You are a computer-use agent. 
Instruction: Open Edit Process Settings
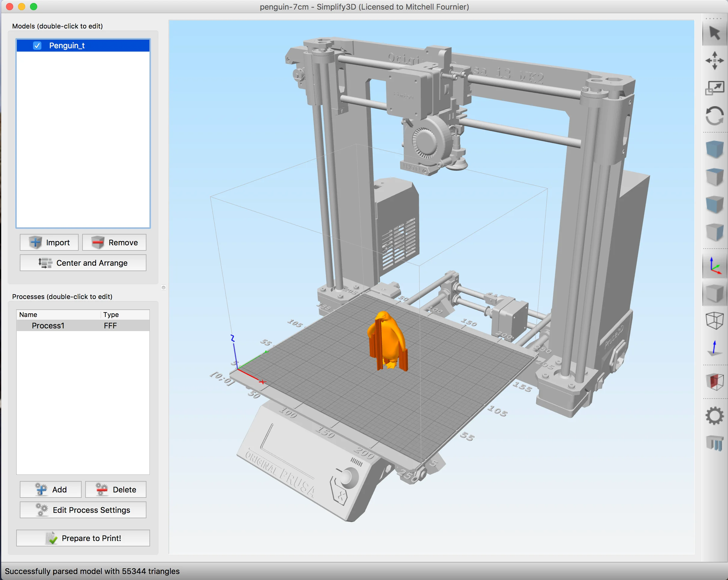[x=83, y=510]
